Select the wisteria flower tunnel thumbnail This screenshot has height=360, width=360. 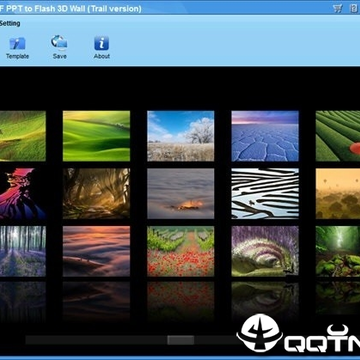click(x=265, y=251)
